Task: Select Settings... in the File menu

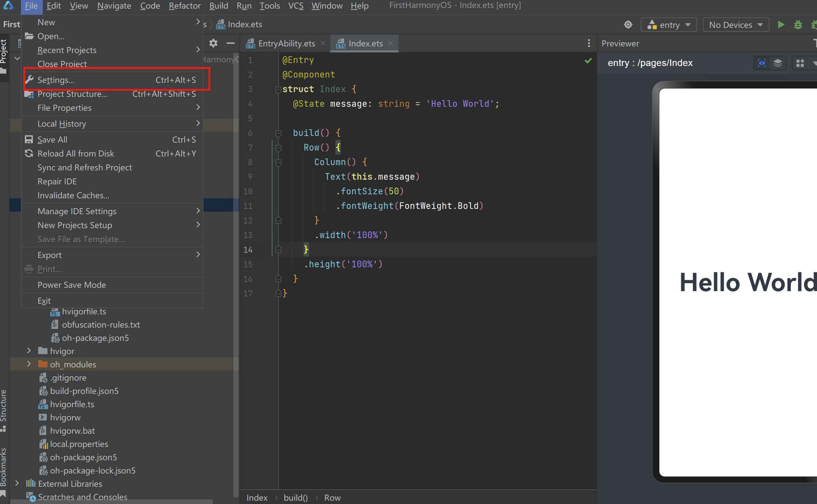Action: (56, 80)
